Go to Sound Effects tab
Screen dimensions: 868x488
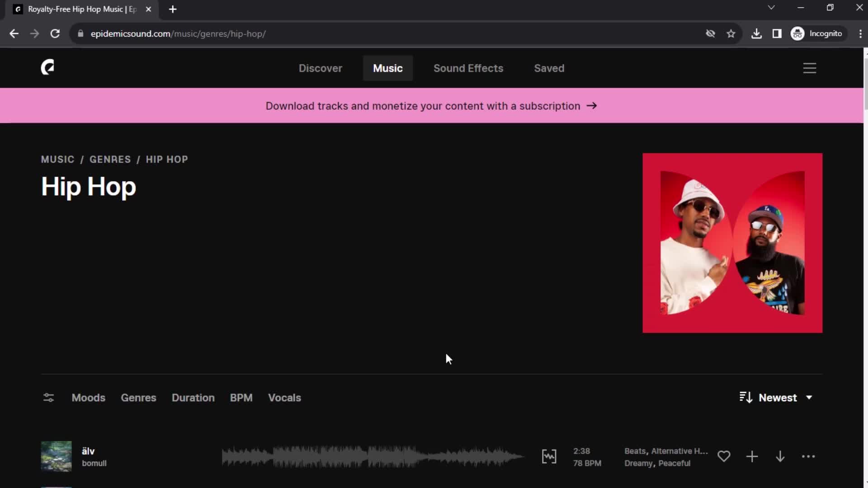click(468, 68)
